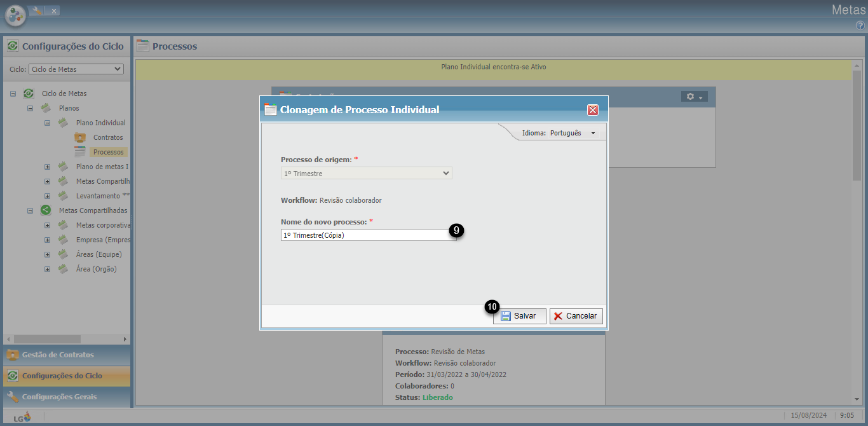Click the Processos panel header icon

[143, 46]
